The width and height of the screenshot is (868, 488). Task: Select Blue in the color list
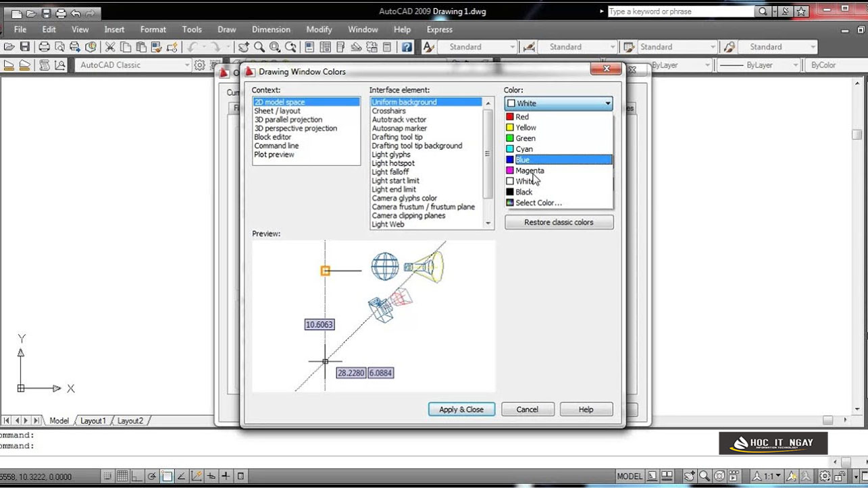click(x=559, y=160)
